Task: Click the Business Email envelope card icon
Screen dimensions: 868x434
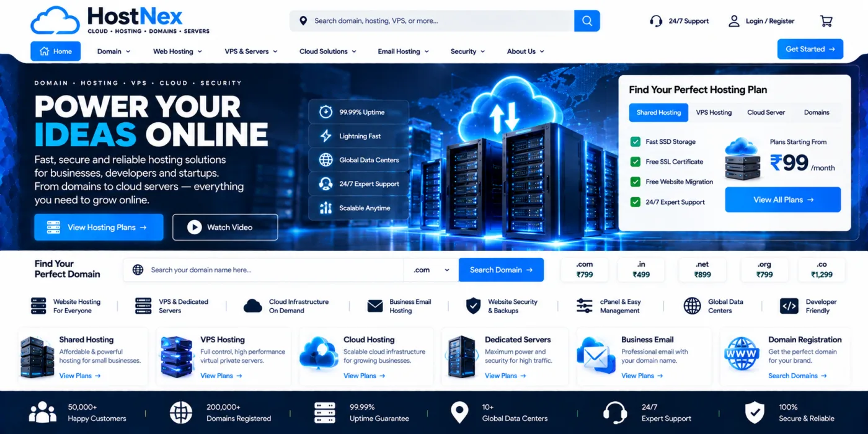Action: [596, 356]
